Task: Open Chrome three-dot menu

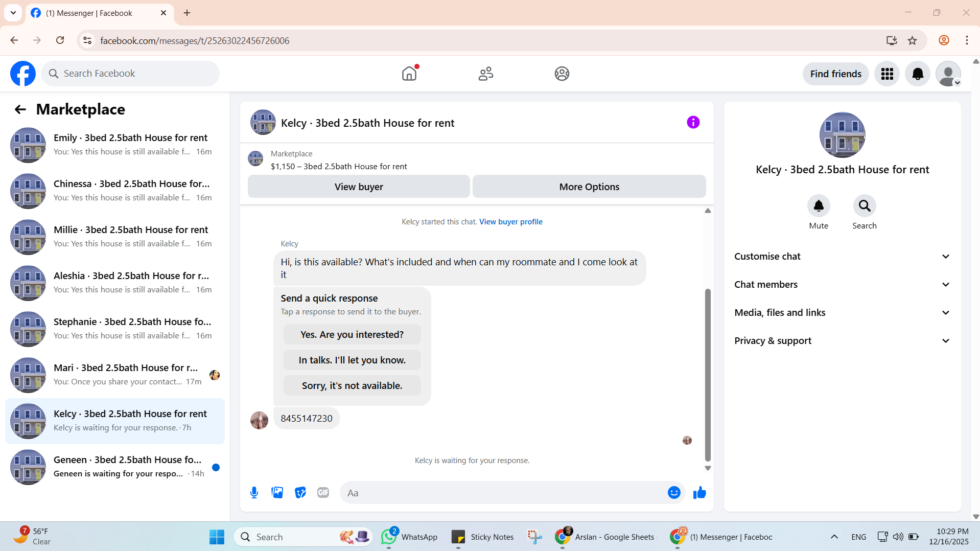Action: [967, 40]
